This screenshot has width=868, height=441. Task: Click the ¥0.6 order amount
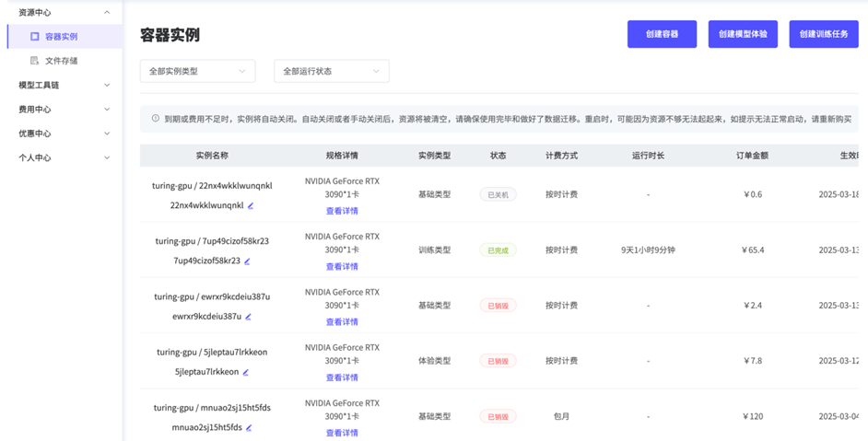753,194
